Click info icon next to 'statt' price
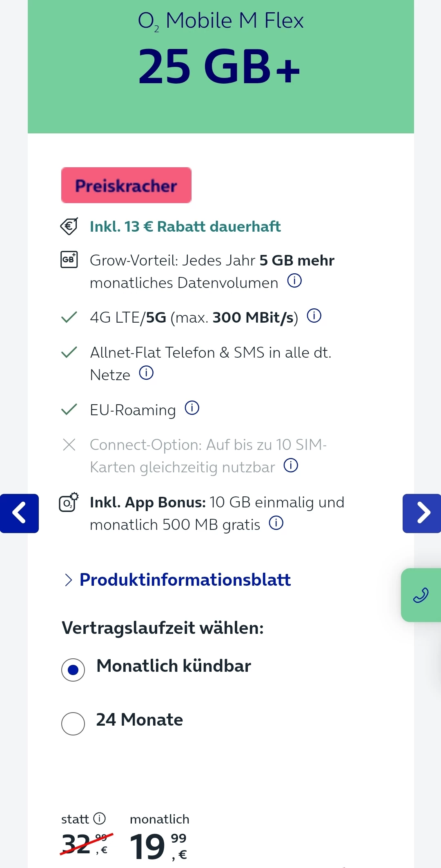 click(100, 818)
